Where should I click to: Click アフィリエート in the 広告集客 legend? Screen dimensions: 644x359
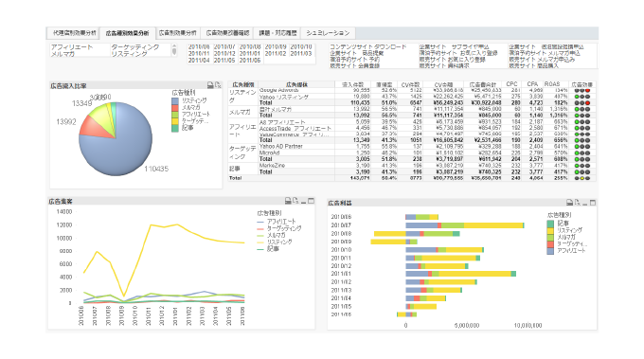281,222
